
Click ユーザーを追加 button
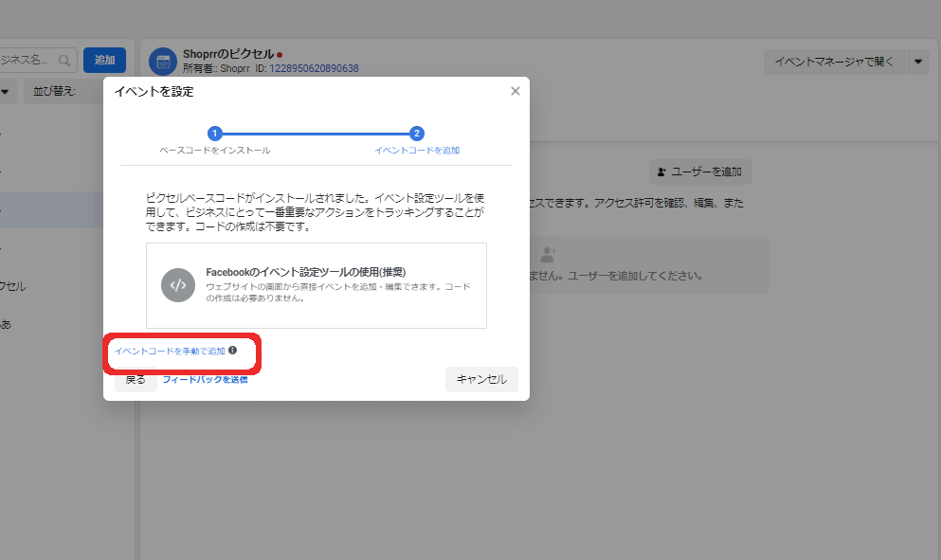[x=700, y=172]
